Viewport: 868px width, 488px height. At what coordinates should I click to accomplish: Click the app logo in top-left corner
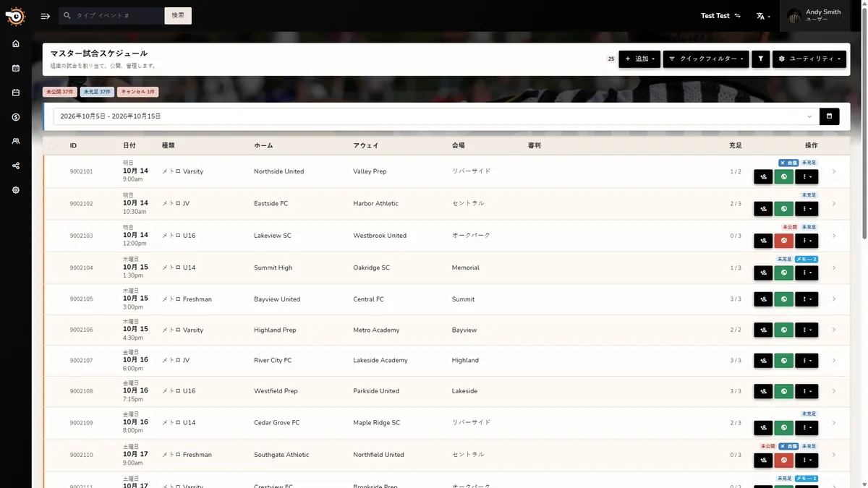(15, 16)
